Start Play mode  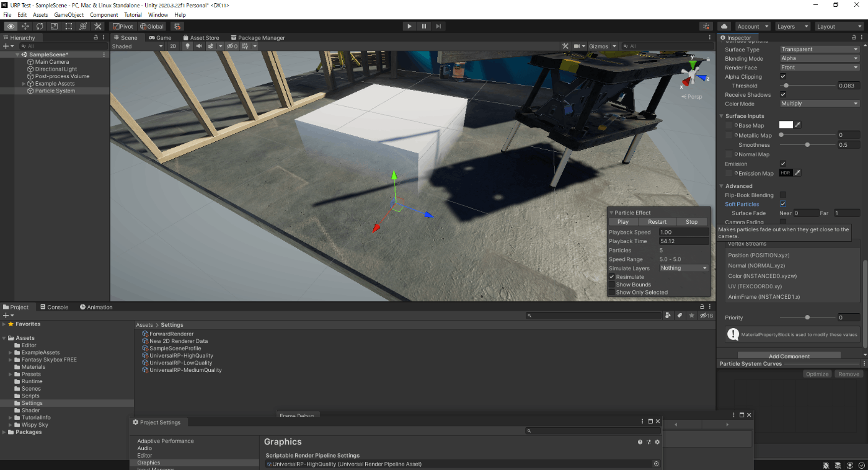[x=409, y=26]
